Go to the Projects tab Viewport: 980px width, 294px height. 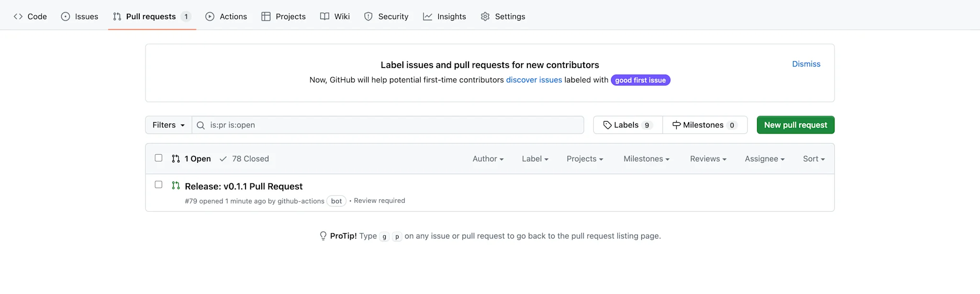283,16
